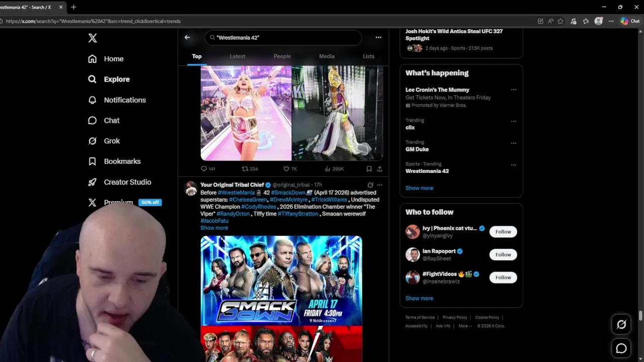Click the Grok icon on Tribal Chief post
This screenshot has height=362, width=644.
tap(370, 185)
